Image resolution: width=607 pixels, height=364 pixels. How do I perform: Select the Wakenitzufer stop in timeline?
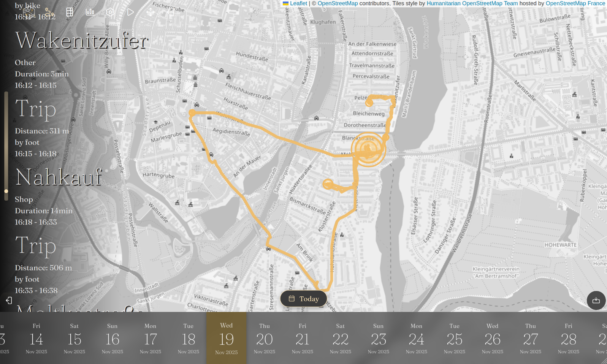coord(81,41)
